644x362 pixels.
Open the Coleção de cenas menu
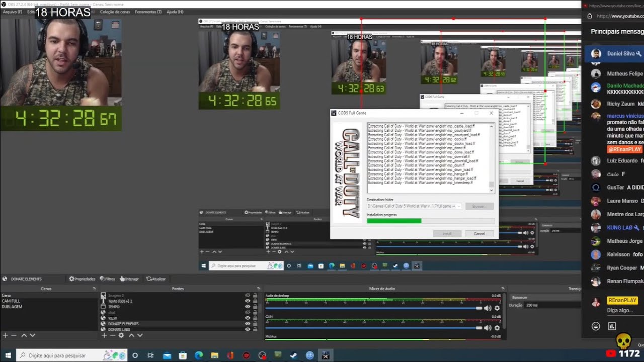[116, 12]
